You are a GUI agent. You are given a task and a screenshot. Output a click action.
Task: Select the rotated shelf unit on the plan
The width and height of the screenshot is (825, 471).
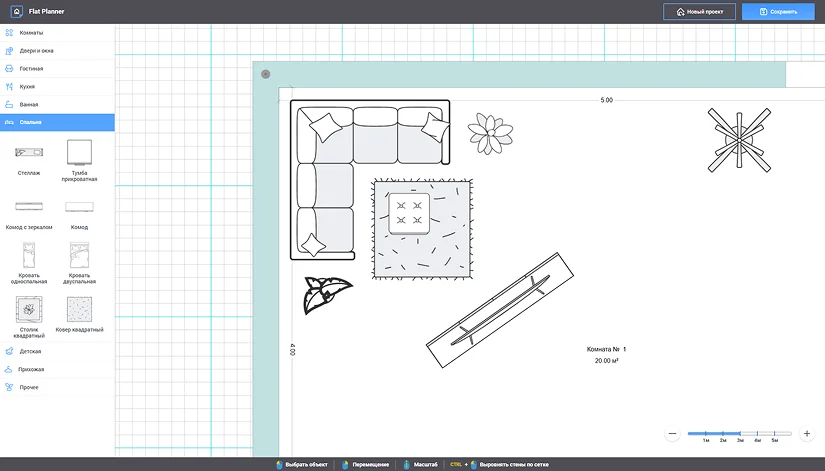499,310
